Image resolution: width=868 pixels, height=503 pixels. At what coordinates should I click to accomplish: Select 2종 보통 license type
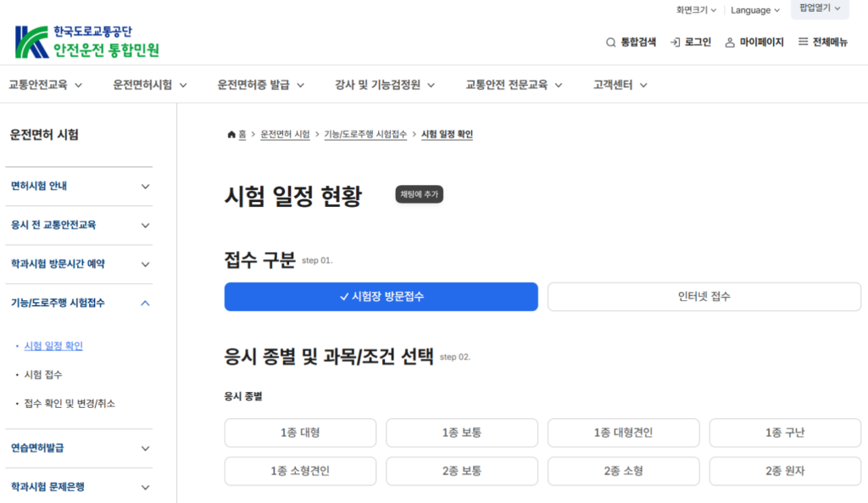point(462,471)
